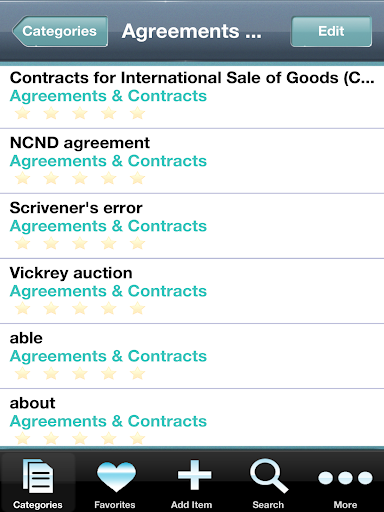Click fourth star under Contracts for International Sale
The width and height of the screenshot is (384, 512).
point(109,113)
